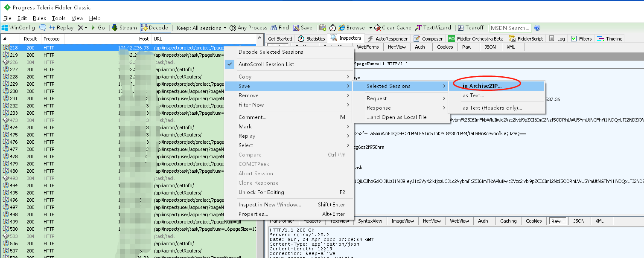Click Inspect in New Window...
This screenshot has width=644, height=258.
point(289,205)
